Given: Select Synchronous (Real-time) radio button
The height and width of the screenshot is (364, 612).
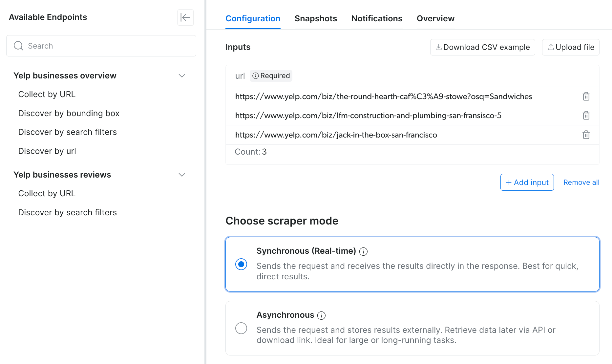Looking at the screenshot, I should point(241,264).
